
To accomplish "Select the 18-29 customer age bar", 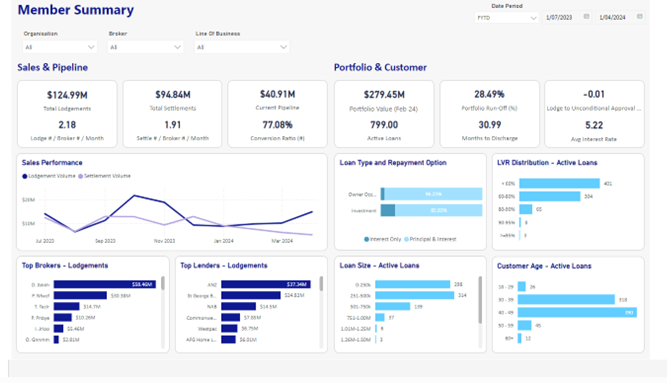I will (522, 287).
